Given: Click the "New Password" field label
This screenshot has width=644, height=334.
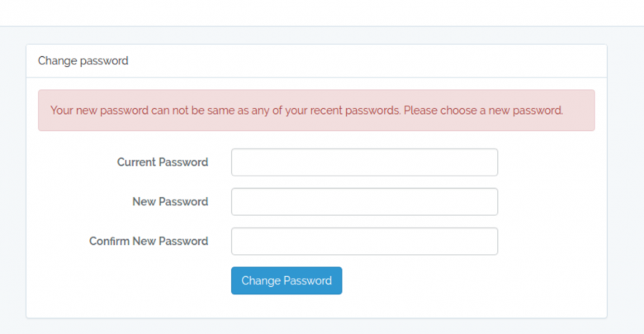Looking at the screenshot, I should (x=170, y=202).
